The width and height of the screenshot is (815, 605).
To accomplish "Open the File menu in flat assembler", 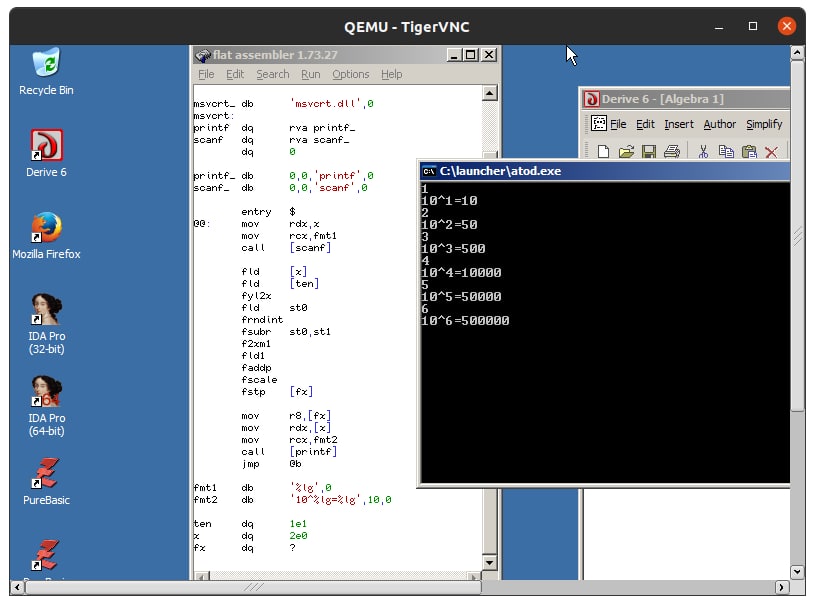I will [x=206, y=74].
